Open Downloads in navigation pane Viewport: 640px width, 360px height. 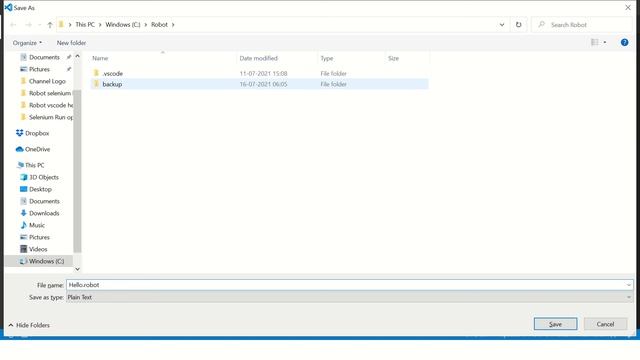44,213
